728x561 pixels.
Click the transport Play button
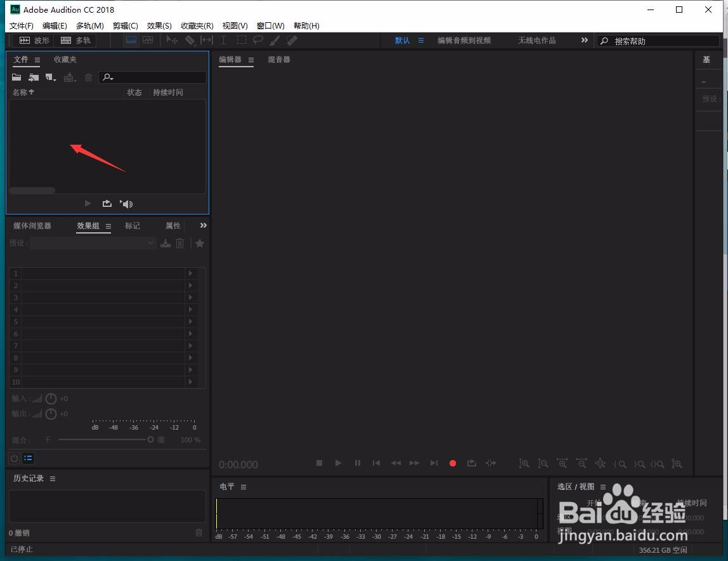pos(338,463)
